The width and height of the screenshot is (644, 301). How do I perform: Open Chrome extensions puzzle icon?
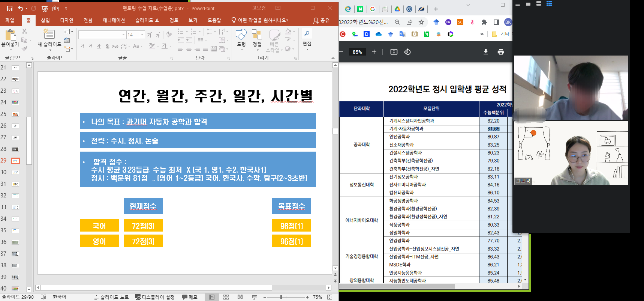(x=484, y=22)
